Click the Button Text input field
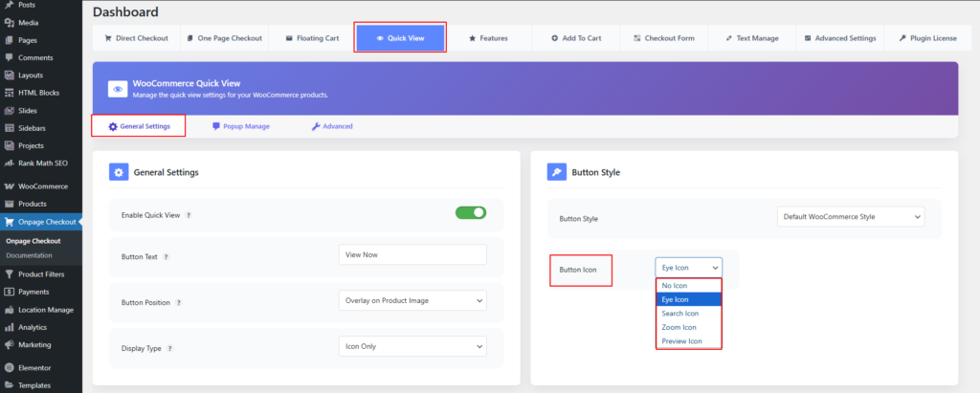Screen dimensions: 980x393 pyautogui.click(x=412, y=255)
